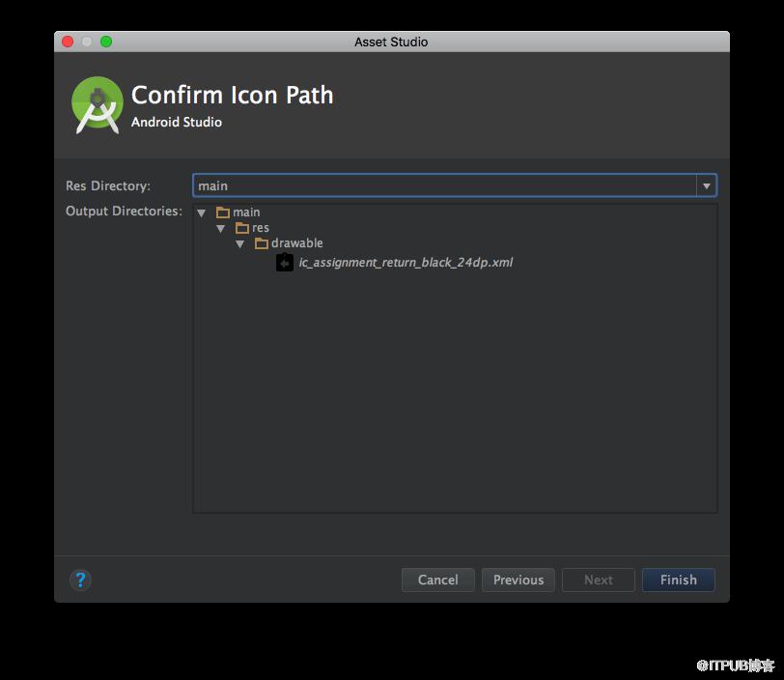Viewport: 784px width, 680px height.
Task: Click the Cancel button
Action: (x=438, y=580)
